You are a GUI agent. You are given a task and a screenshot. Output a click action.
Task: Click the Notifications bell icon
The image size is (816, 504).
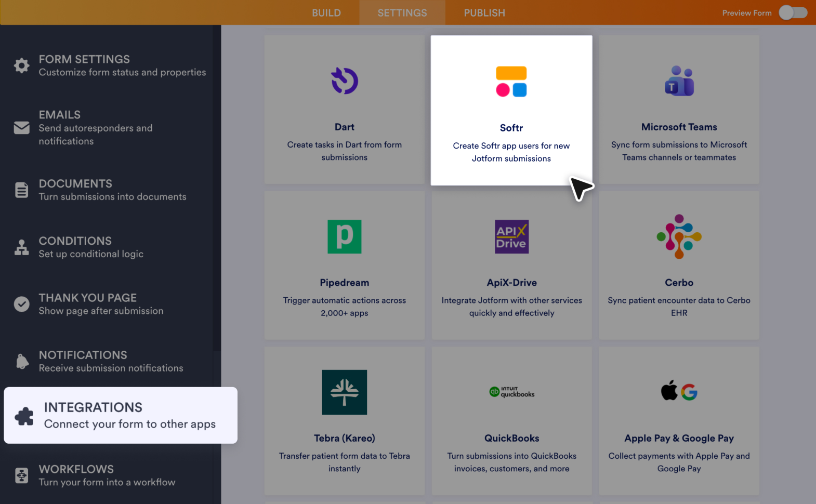point(22,361)
